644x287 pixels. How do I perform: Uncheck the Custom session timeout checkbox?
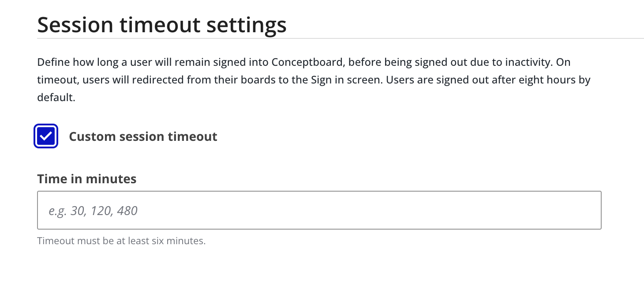point(46,136)
